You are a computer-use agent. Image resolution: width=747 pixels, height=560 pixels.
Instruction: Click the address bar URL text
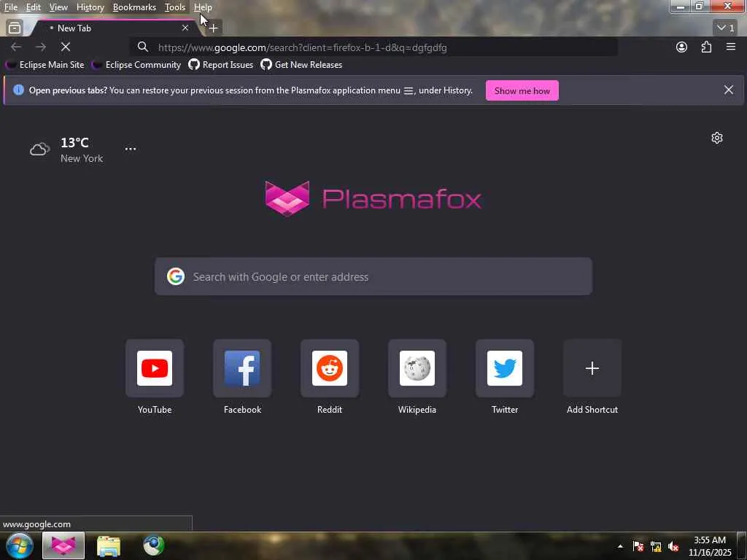[x=303, y=47]
